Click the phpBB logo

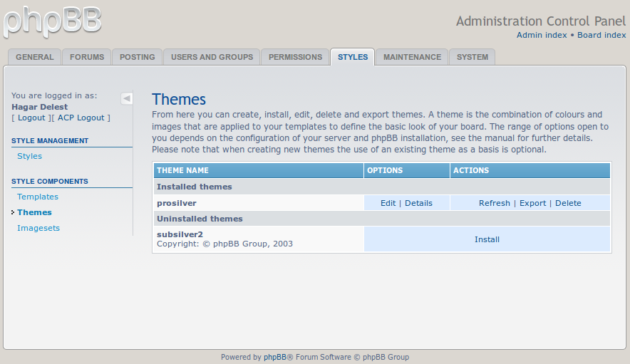pyautogui.click(x=52, y=22)
